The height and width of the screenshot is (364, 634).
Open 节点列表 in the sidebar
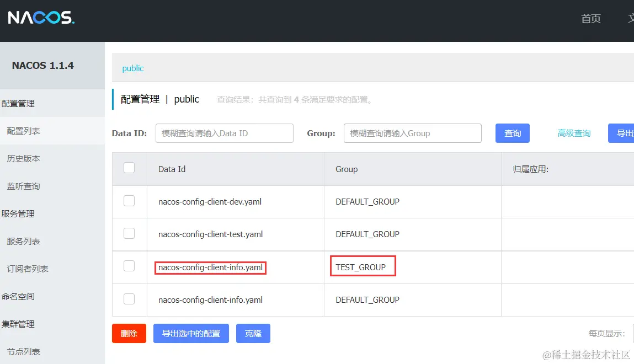click(x=24, y=351)
